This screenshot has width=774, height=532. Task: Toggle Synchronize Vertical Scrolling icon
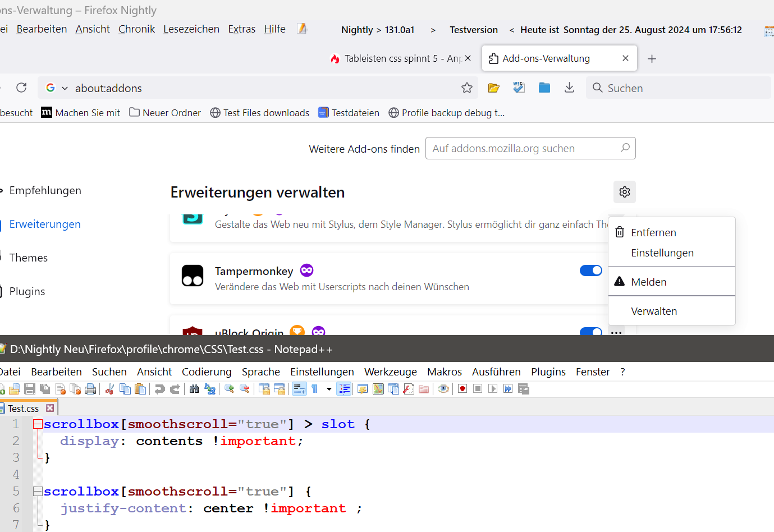(264, 389)
